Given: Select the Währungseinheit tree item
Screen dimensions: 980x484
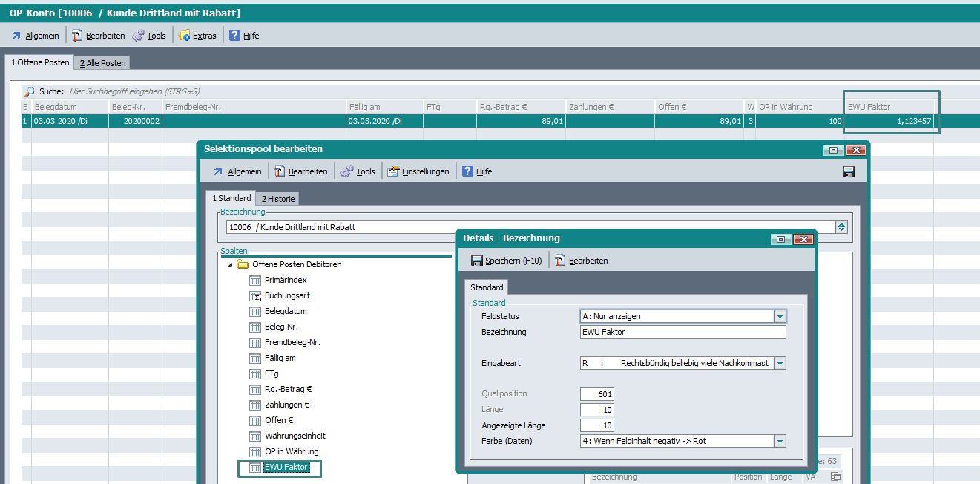Looking at the screenshot, I should (295, 436).
